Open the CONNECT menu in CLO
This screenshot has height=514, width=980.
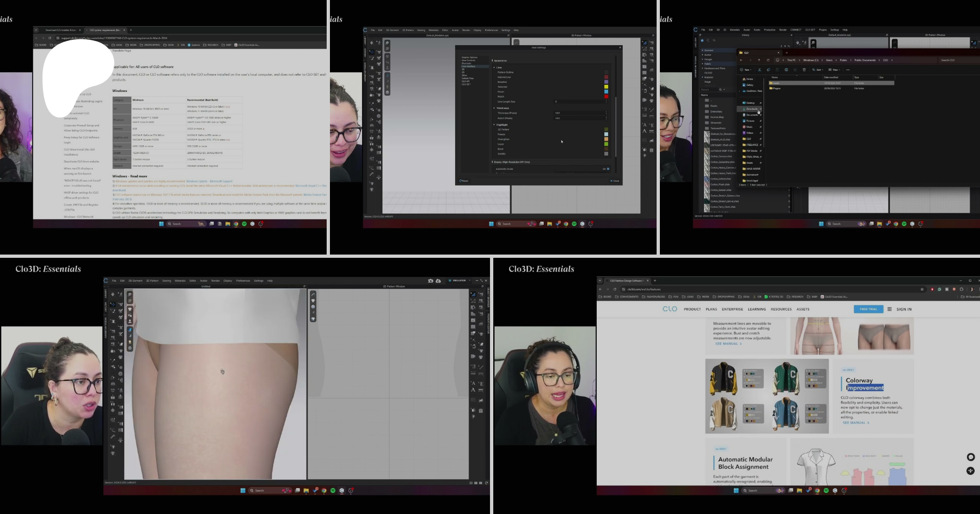point(795,30)
